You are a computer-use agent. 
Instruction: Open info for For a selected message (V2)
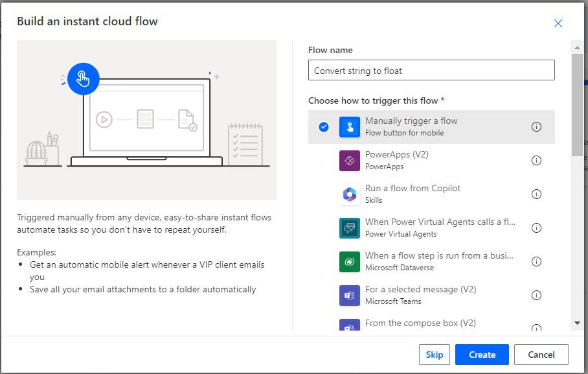[x=536, y=296]
